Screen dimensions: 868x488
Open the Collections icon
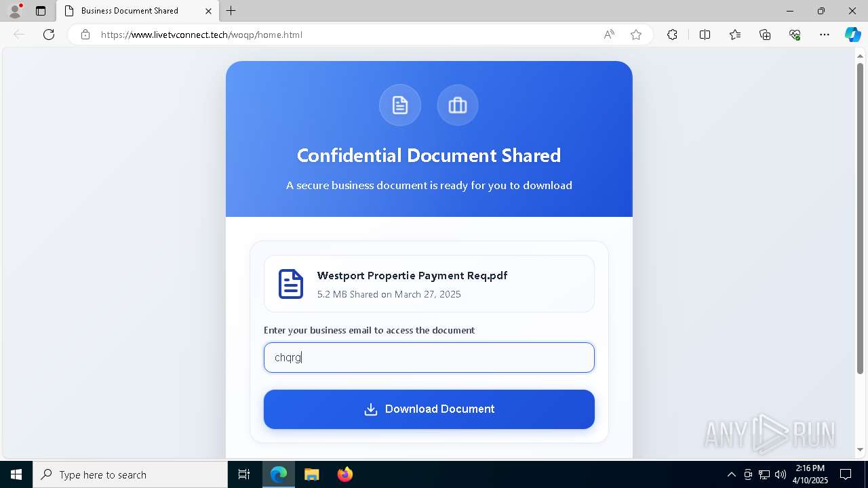tap(765, 35)
